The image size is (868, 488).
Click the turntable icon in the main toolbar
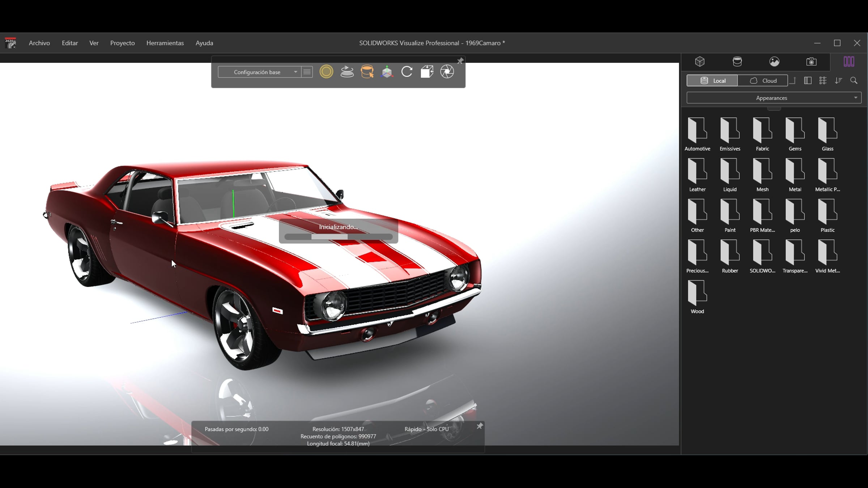(347, 72)
